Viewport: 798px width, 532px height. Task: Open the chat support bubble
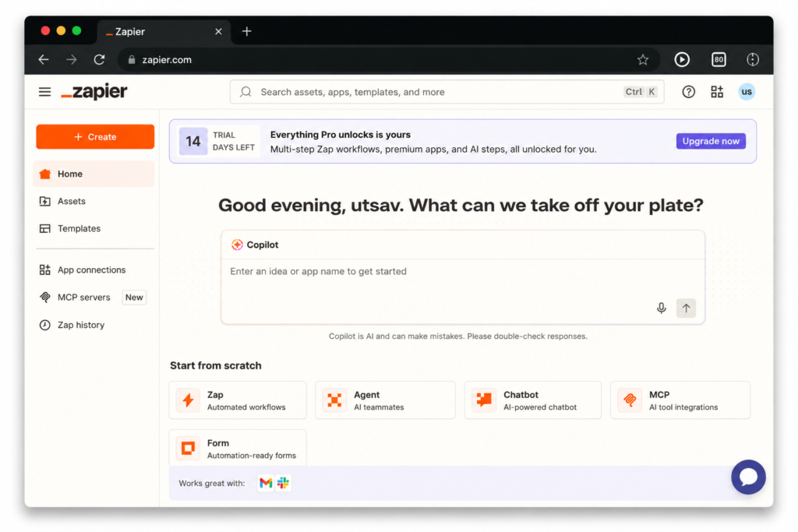point(748,477)
